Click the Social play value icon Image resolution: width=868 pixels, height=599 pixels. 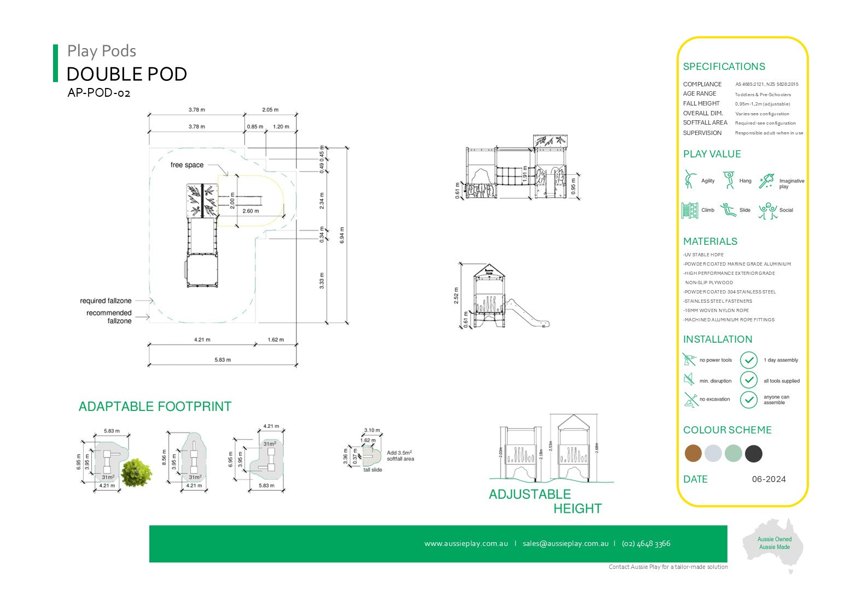click(767, 210)
